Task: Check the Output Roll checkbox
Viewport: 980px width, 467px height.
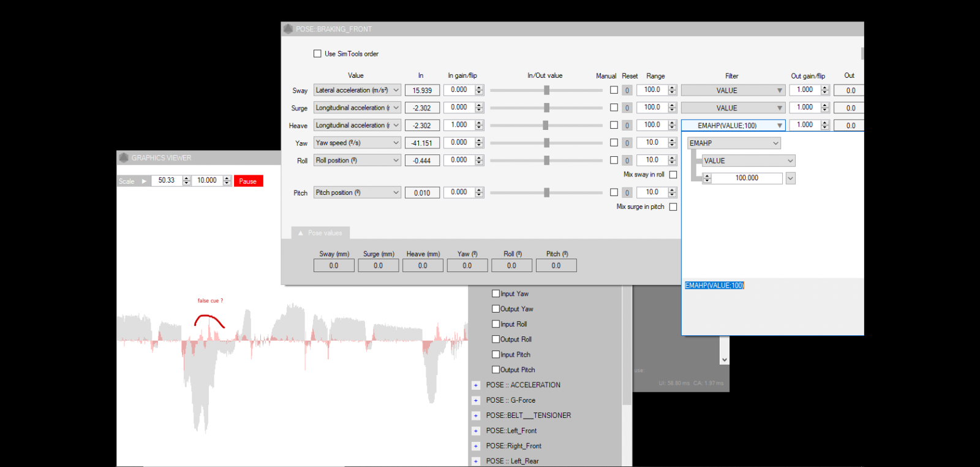Action: (496, 340)
